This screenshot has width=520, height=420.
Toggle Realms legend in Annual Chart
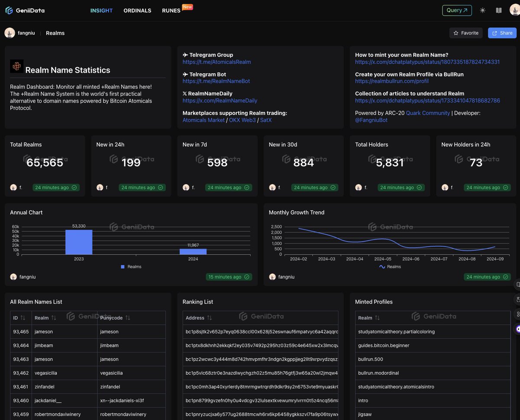tap(131, 267)
